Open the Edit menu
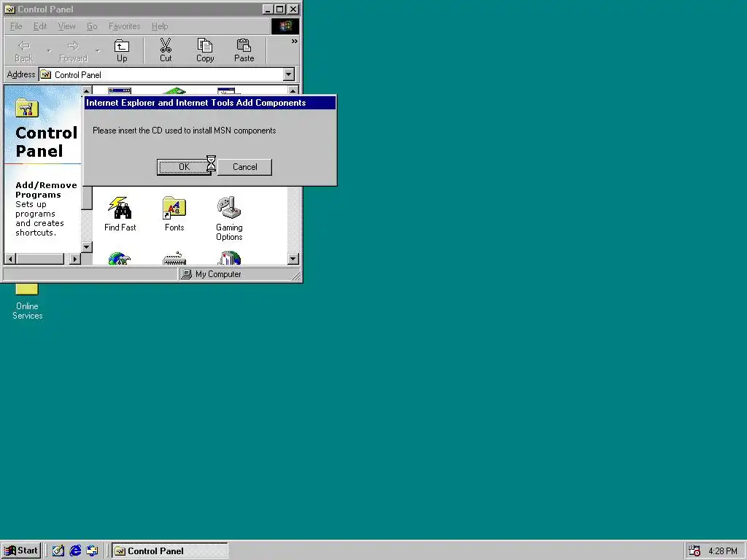 pos(40,26)
